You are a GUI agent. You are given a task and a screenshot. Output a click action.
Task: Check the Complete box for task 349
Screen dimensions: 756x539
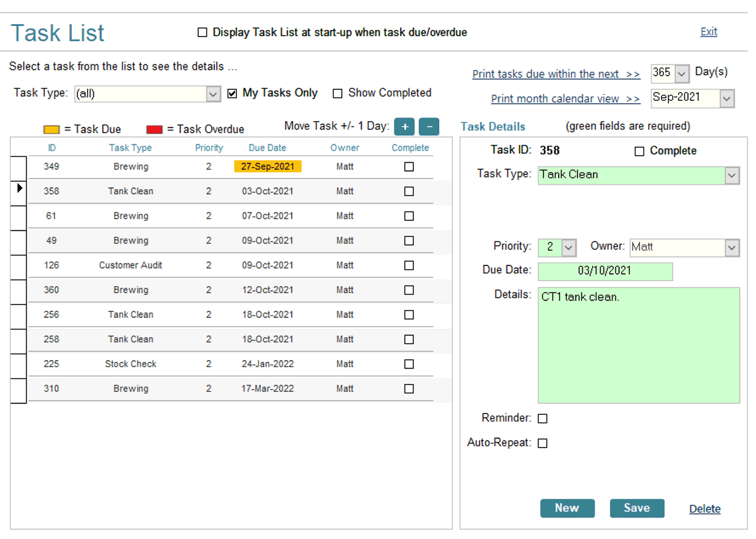(x=409, y=166)
